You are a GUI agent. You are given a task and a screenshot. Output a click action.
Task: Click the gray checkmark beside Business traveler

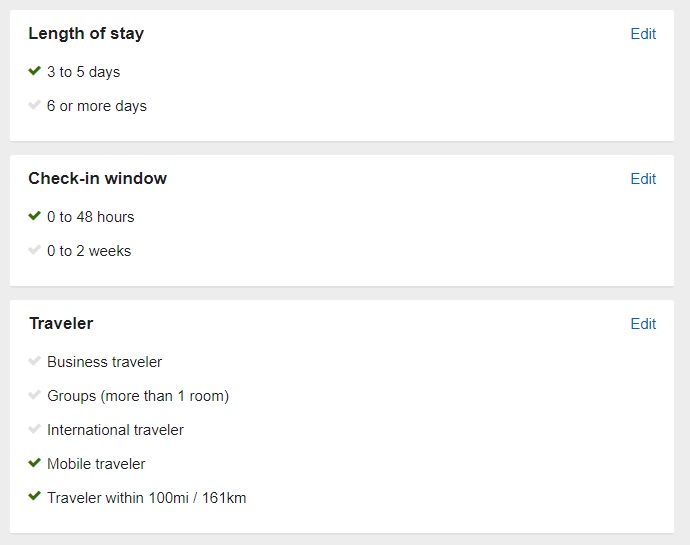pos(34,361)
